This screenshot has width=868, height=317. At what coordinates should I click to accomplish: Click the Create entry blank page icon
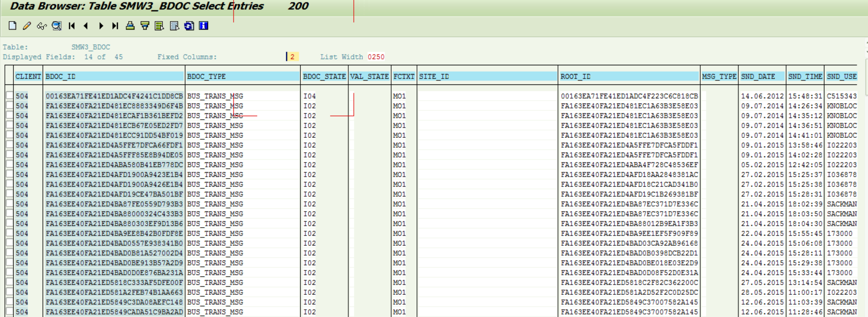(x=12, y=26)
